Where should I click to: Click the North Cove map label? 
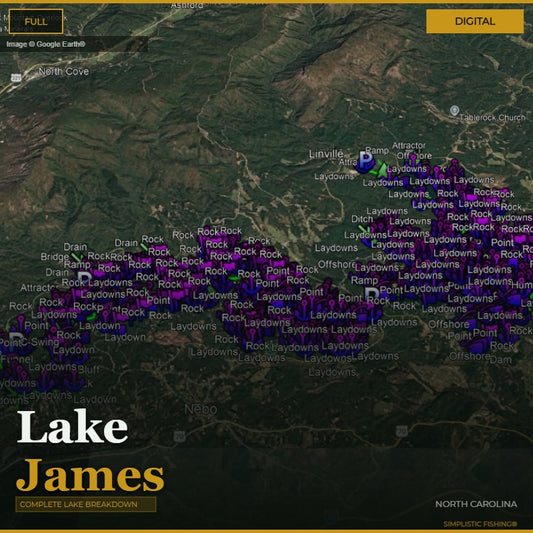tap(64, 71)
